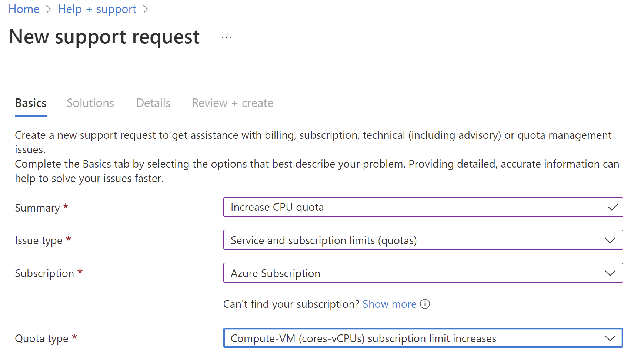
Task: Click the New support request page title
Action: point(104,37)
